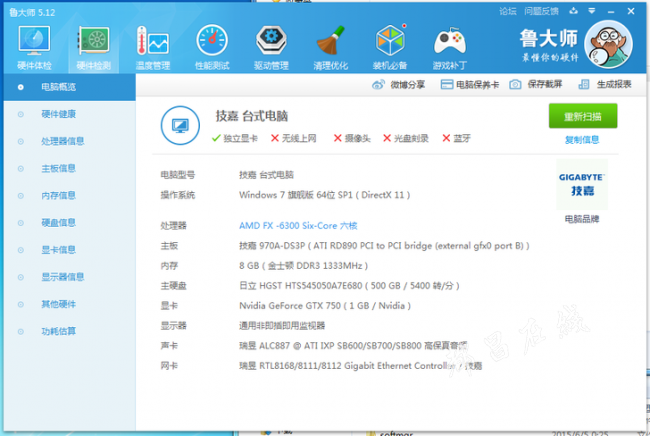Click 技嘉 970A-DS3P motherboard value
650x436 pixels.
click(x=384, y=246)
